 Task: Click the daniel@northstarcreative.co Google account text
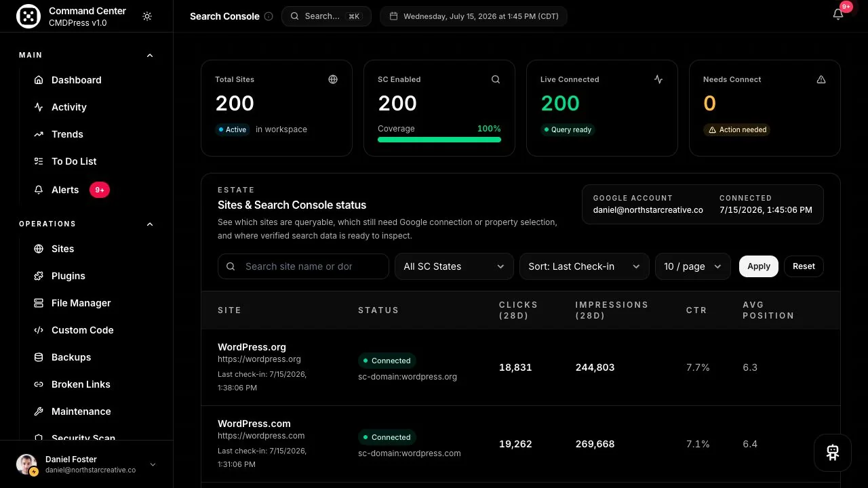point(648,210)
